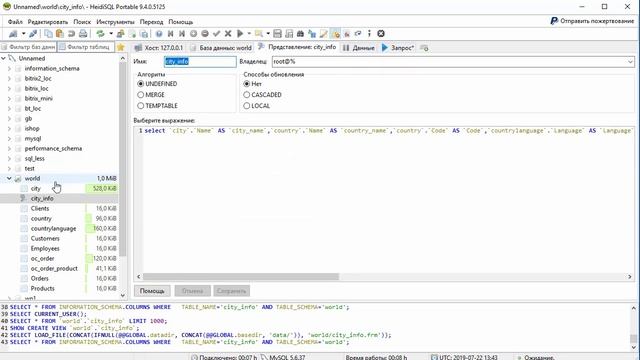Click the info 'i' toolbar icon
Image resolution: width=640 pixels, height=360 pixels.
click(369, 33)
